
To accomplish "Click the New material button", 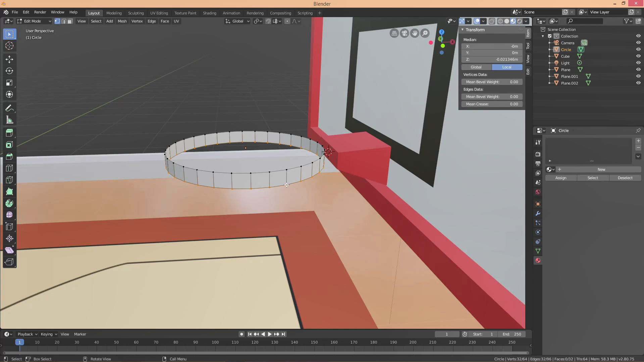I will [599, 169].
